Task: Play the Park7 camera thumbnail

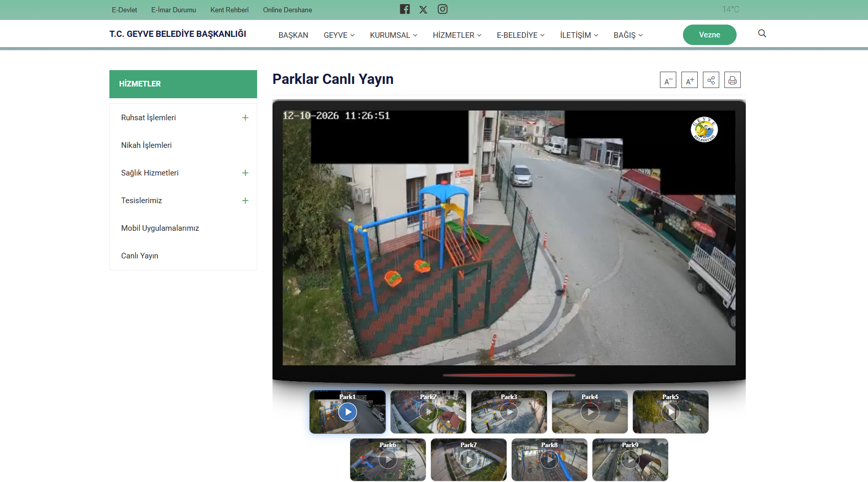Action: tap(469, 460)
